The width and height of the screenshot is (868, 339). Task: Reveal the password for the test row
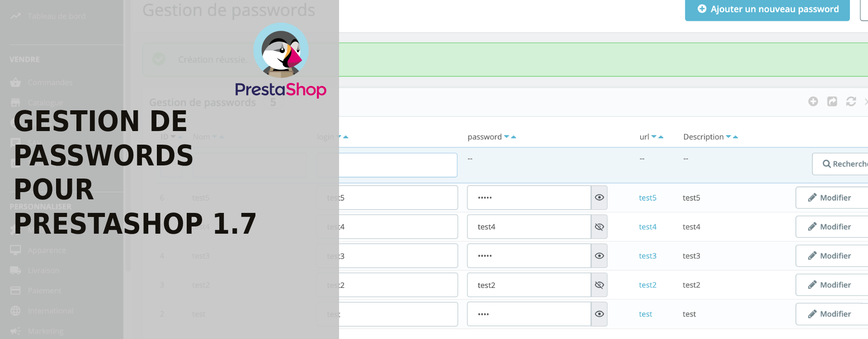(599, 314)
